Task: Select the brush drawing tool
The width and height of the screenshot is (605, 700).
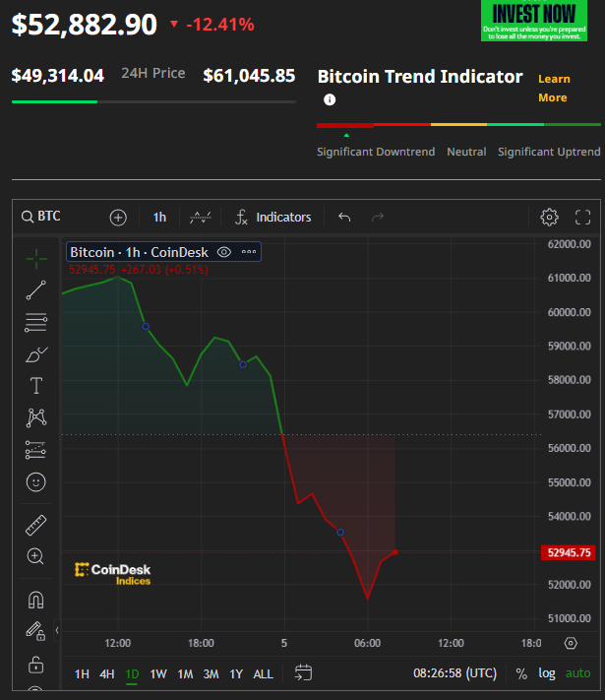Action: (36, 353)
